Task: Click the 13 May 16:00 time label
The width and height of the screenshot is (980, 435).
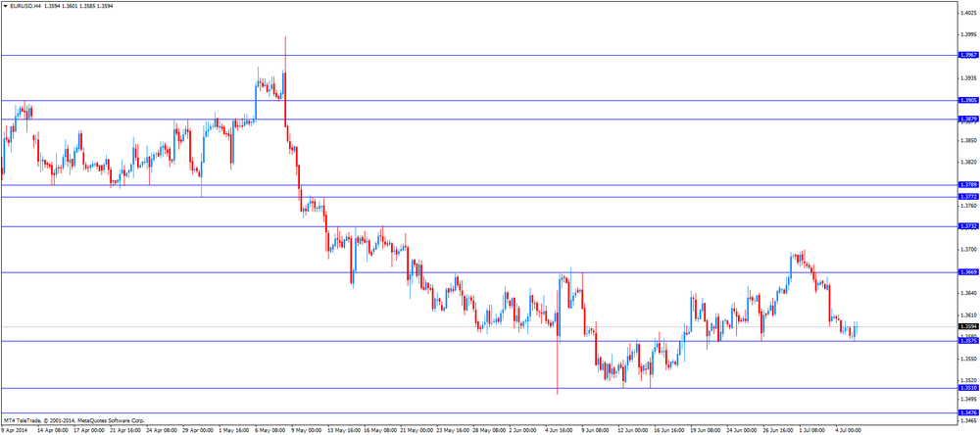Action: pyautogui.click(x=343, y=430)
